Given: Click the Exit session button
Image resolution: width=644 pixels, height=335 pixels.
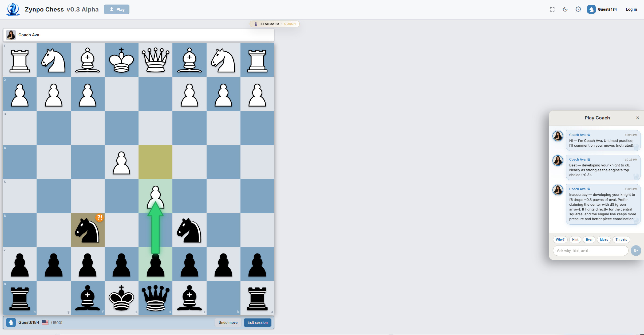Looking at the screenshot, I should tap(257, 322).
